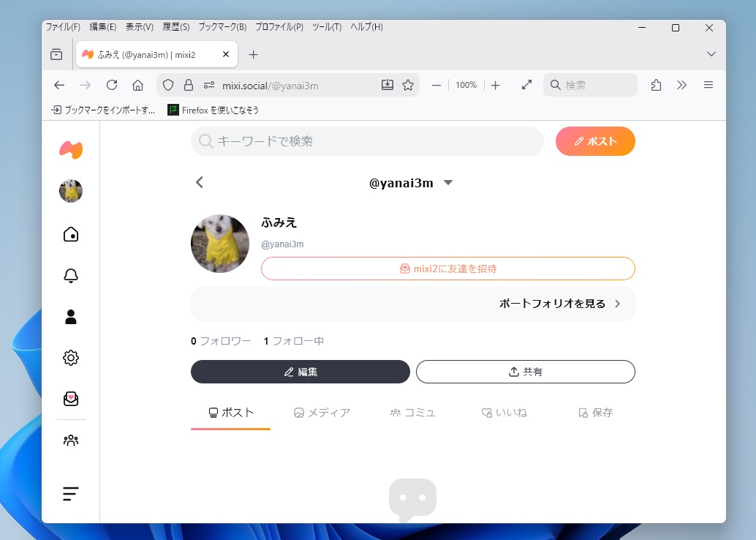Click the ふみえ profile picture
Screen dimensions: 756x540
pyautogui.click(x=220, y=244)
